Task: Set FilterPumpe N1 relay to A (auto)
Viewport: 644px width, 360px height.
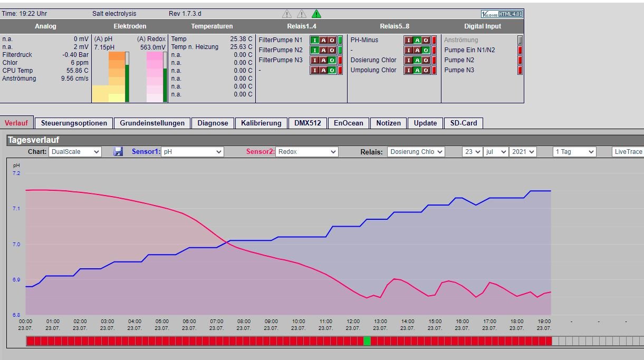Action: click(323, 40)
